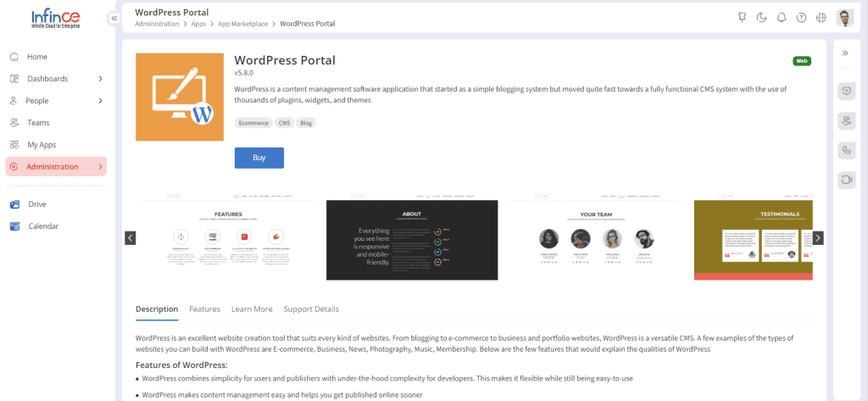This screenshot has width=868, height=401.
Task: Click version text v5.8.0
Action: (243, 73)
